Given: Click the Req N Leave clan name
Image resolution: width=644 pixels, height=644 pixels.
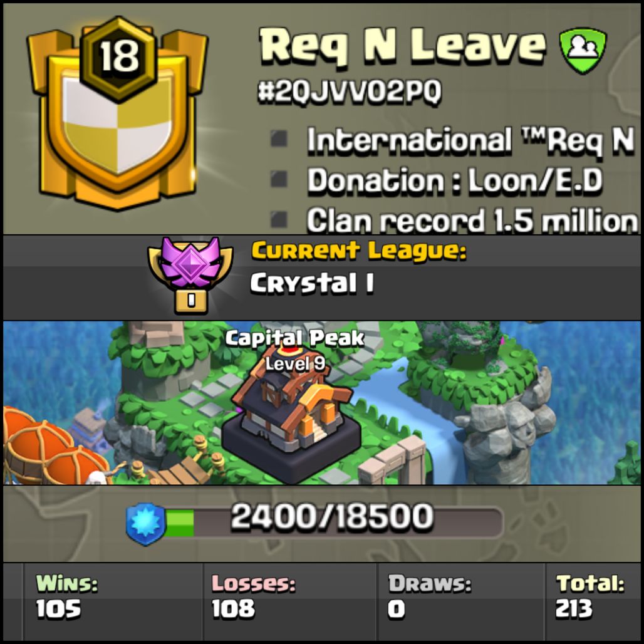Looking at the screenshot, I should coord(403,45).
